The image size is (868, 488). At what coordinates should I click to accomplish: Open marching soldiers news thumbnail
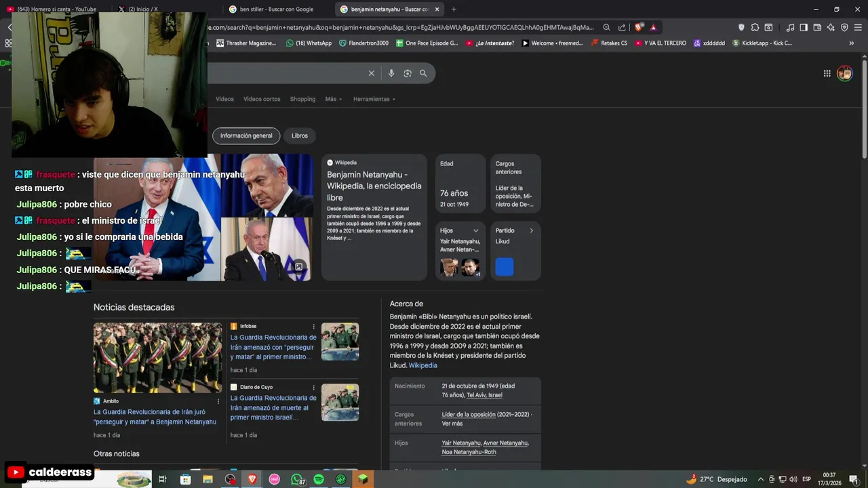[x=157, y=357]
